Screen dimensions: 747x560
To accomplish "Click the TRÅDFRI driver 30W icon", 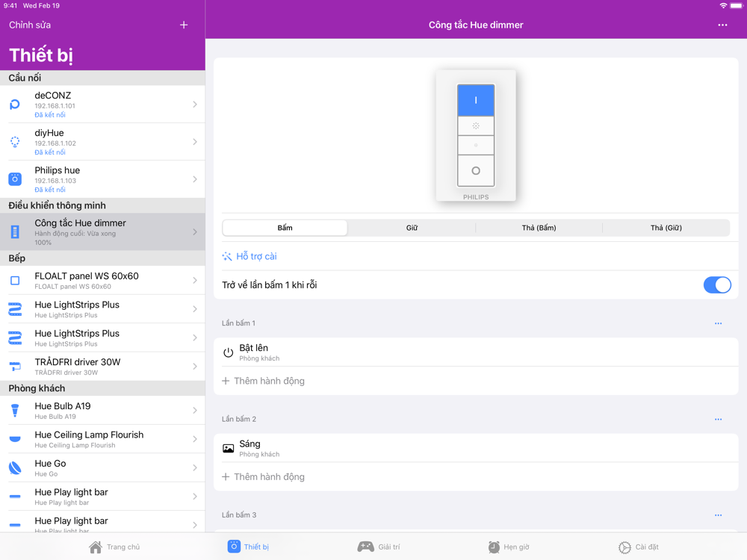I will tap(15, 366).
